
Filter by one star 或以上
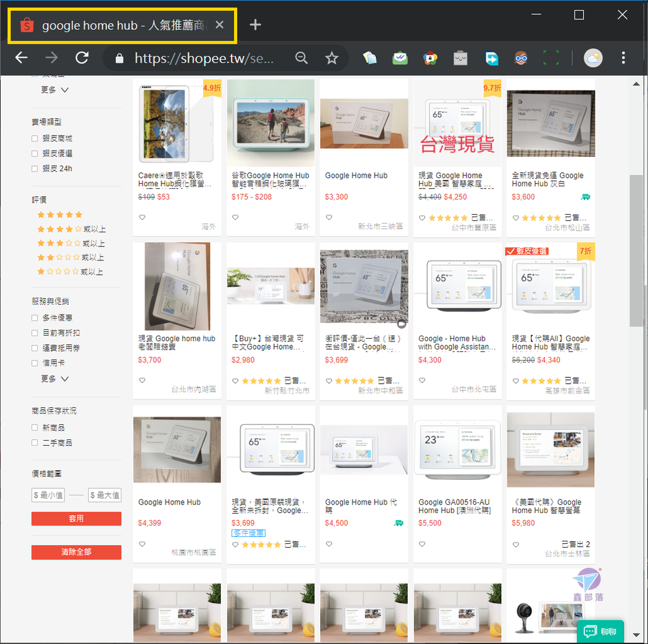tap(70, 271)
